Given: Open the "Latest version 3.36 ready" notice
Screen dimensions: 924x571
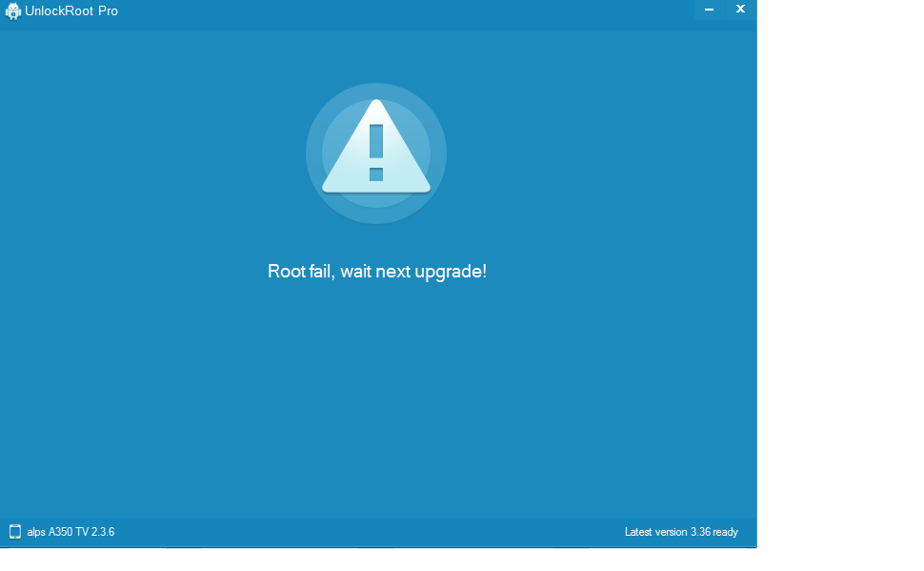Looking at the screenshot, I should pos(681,532).
